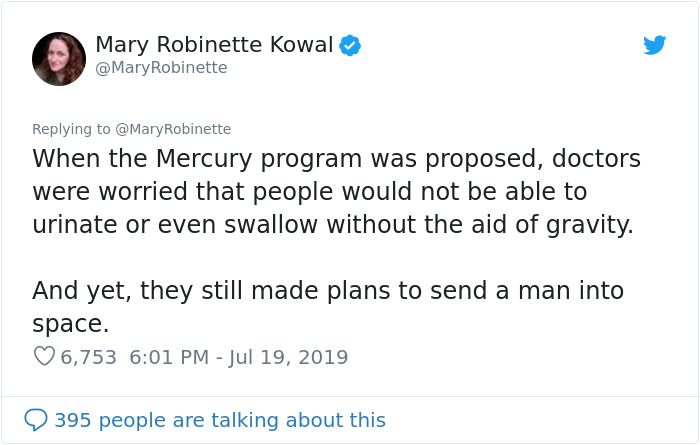
Task: Click the 'Replying to' label text
Action: coord(71,129)
